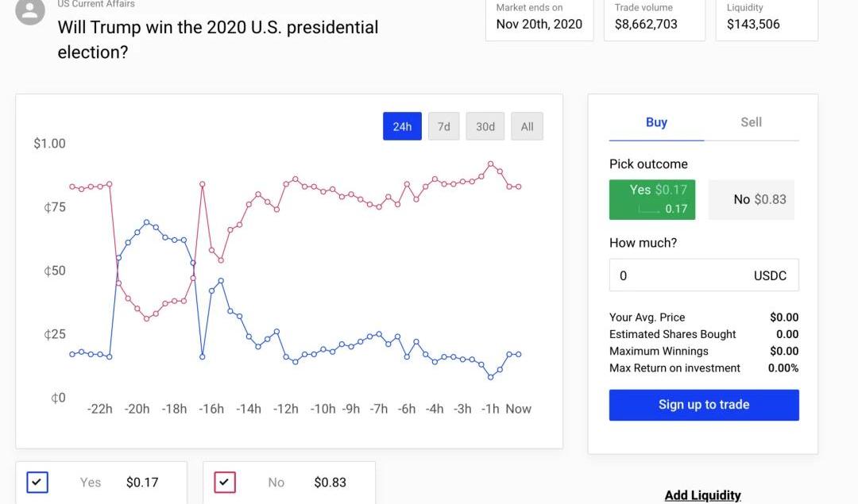Click the Now data point on the red line

point(519,187)
